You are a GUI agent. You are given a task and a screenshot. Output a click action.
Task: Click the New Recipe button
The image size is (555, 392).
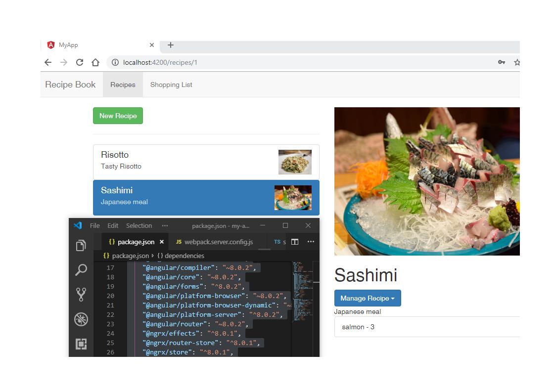coord(118,116)
